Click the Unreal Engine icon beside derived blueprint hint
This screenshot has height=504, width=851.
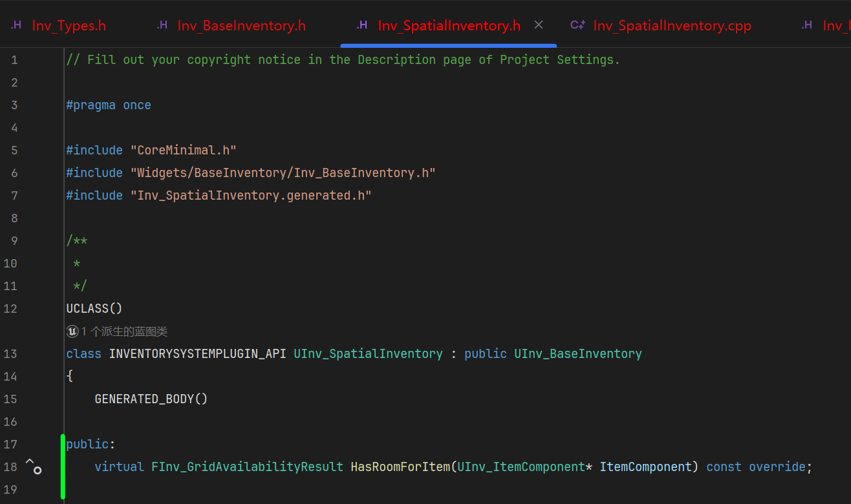click(x=72, y=331)
